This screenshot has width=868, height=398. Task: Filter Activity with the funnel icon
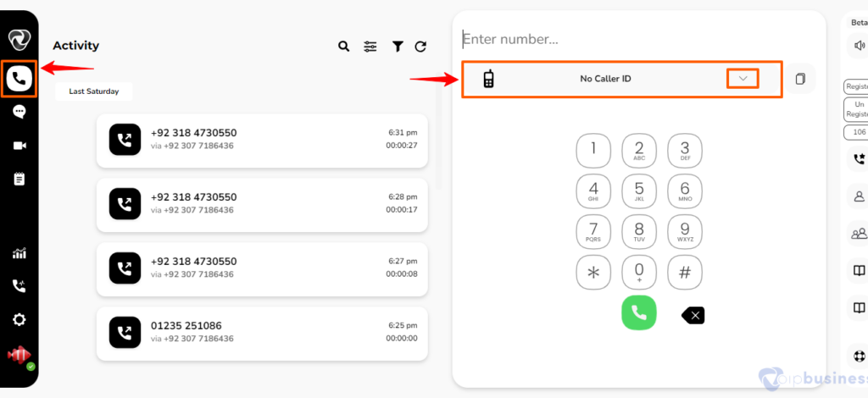pyautogui.click(x=398, y=47)
